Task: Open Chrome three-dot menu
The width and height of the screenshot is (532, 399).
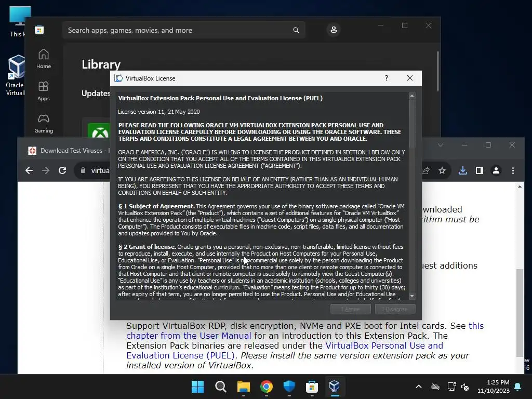Action: (x=513, y=170)
